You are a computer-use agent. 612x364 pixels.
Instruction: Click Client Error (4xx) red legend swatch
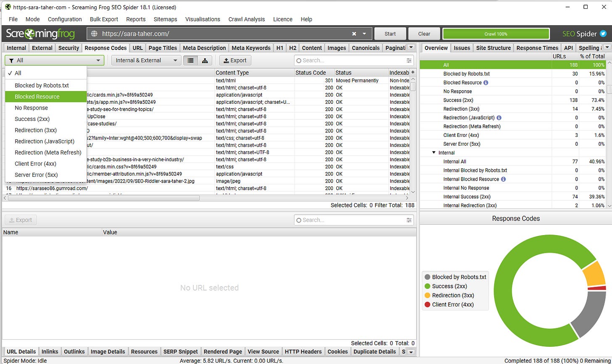point(427,305)
